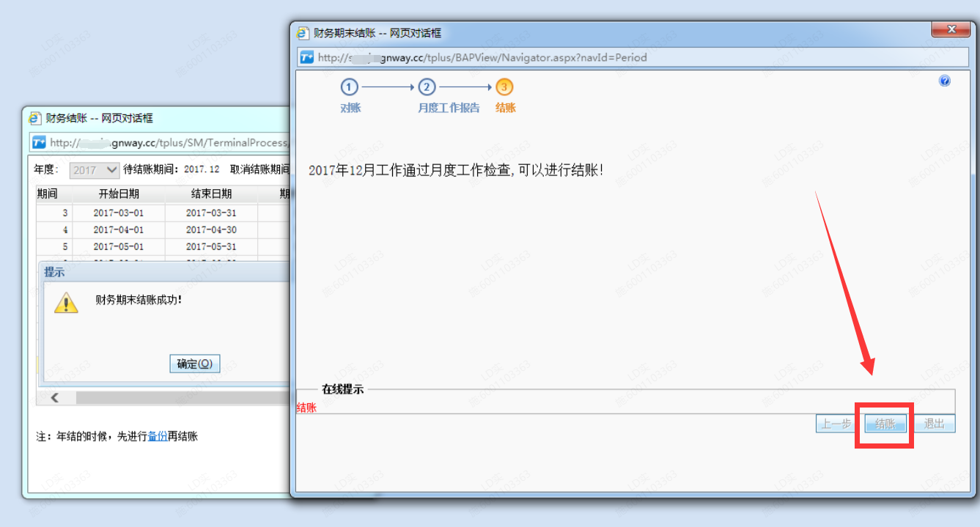
Task: Close the 财务期末结账 dialog window
Action: (952, 29)
